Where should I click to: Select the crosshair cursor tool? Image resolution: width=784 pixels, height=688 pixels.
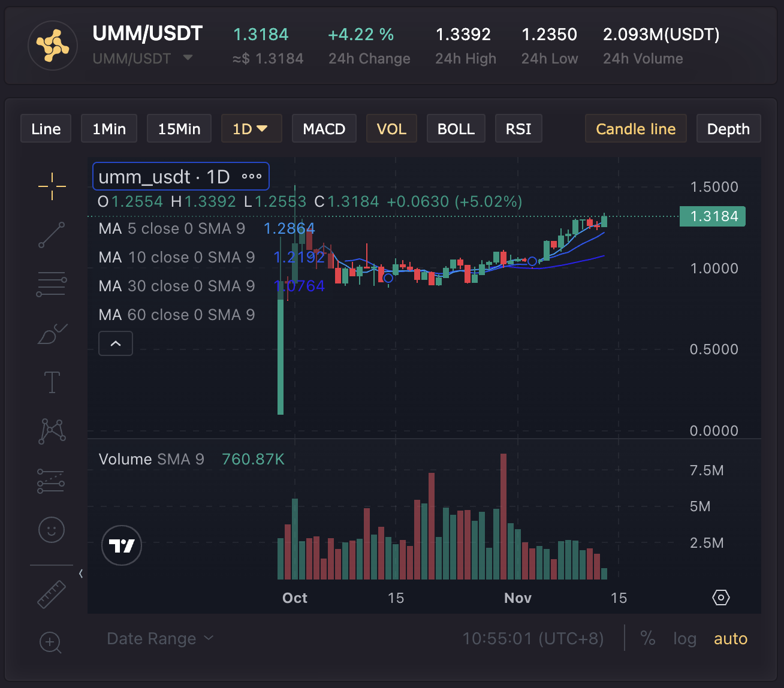(52, 186)
